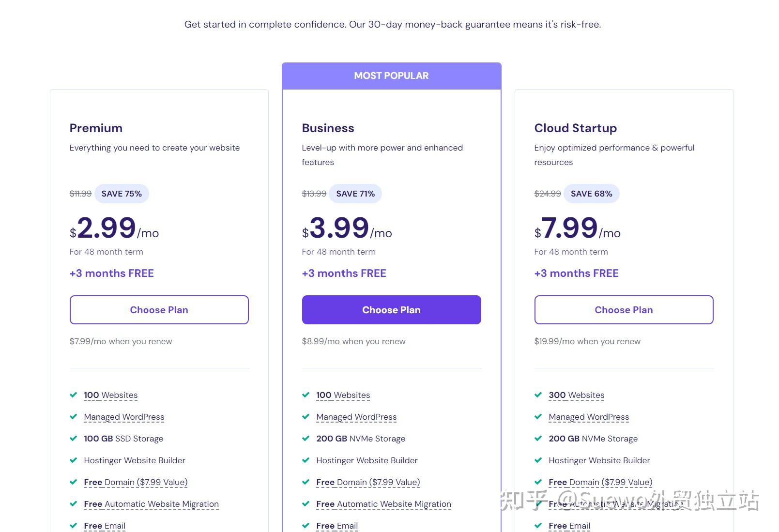Click the checkmark next to 100 GB SSD Storage

[74, 439]
